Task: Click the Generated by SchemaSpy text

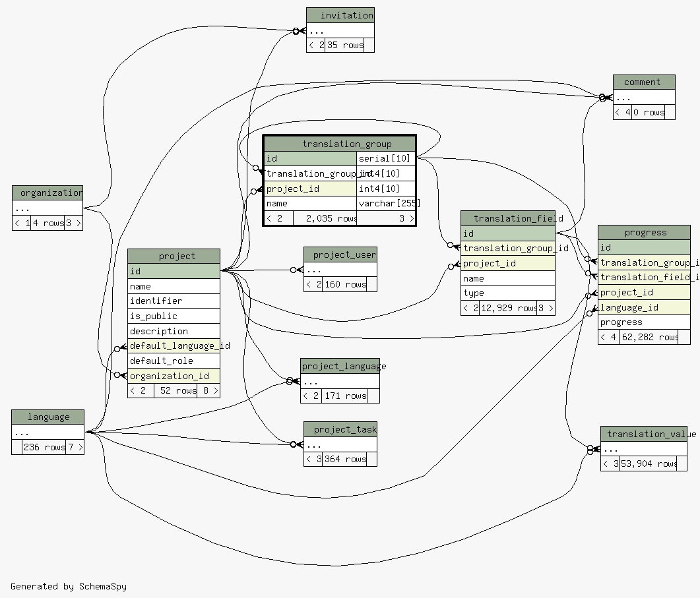Action: pyautogui.click(x=69, y=586)
